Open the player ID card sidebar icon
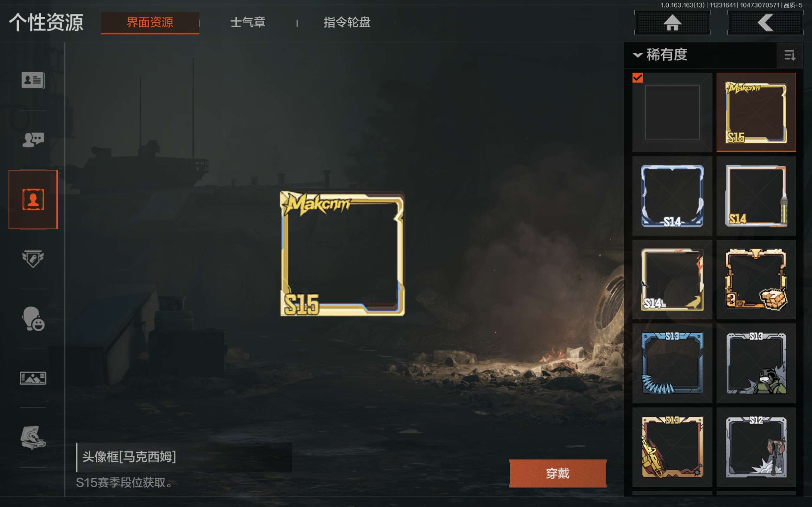Screen dimensions: 812x507 pos(33,80)
